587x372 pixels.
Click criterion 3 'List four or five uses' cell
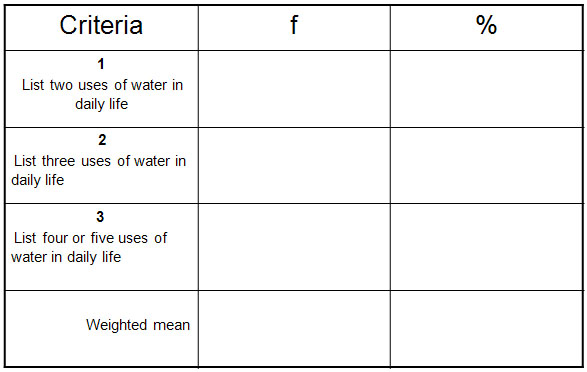click(101, 247)
